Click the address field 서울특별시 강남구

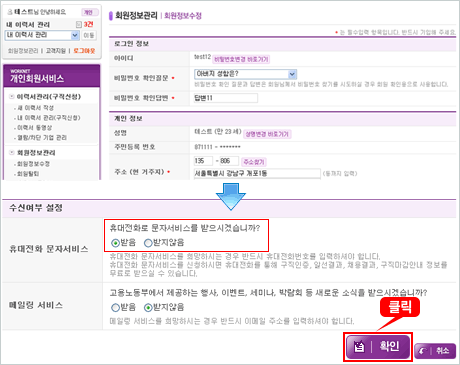click(257, 173)
